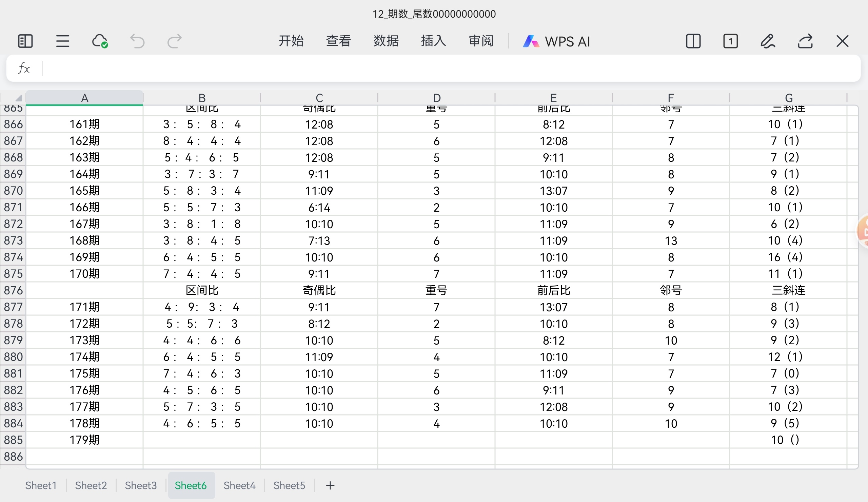
Task: Open the 开始 menu tab
Action: pos(291,41)
